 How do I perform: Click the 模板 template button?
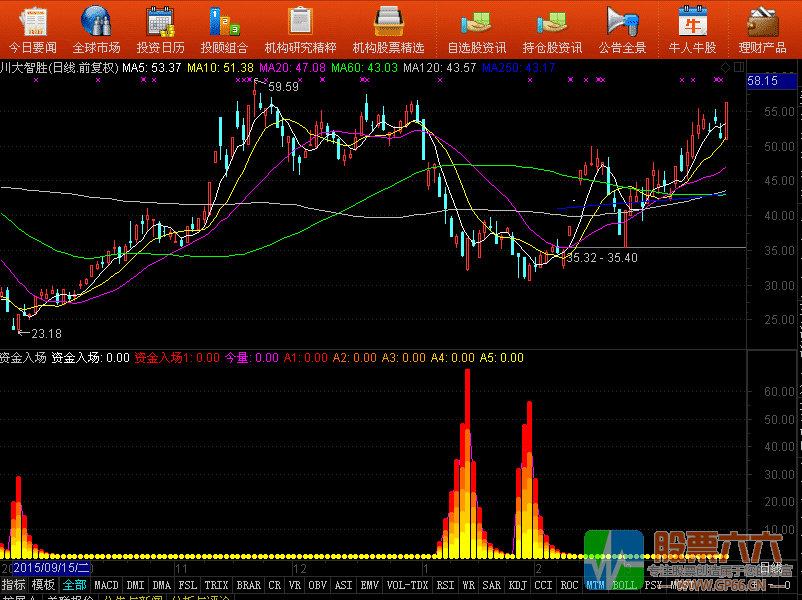[43, 585]
